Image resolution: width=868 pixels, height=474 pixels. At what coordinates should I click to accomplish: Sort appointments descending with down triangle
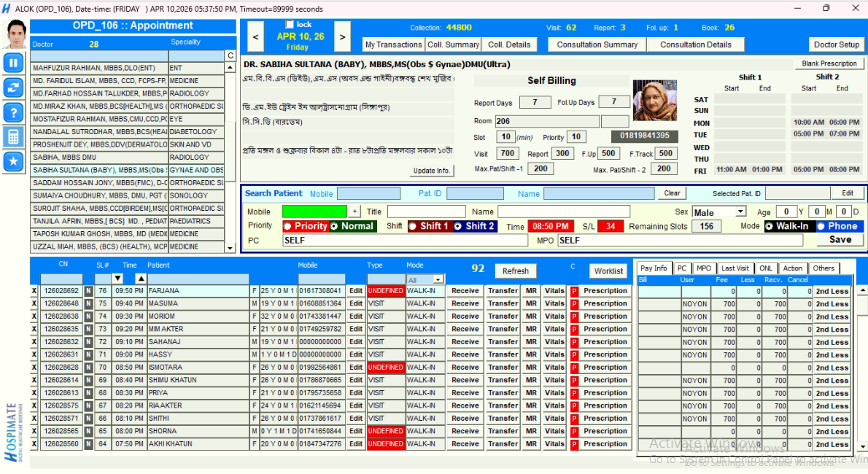[x=117, y=279]
